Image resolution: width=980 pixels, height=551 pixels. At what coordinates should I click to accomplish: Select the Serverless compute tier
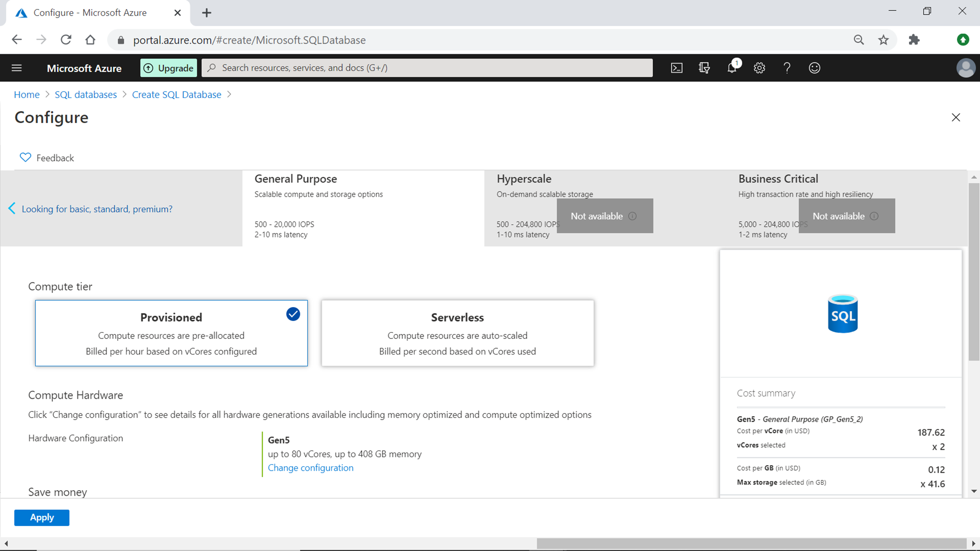coord(457,333)
